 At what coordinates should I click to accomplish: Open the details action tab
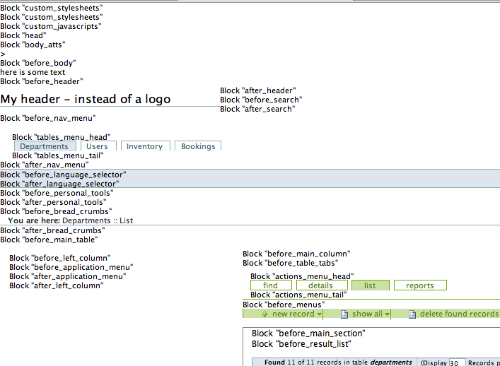(321, 286)
